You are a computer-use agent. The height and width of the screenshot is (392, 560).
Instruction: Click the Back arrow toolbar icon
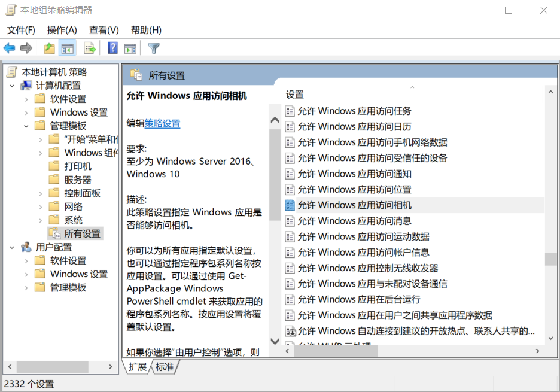[10, 48]
